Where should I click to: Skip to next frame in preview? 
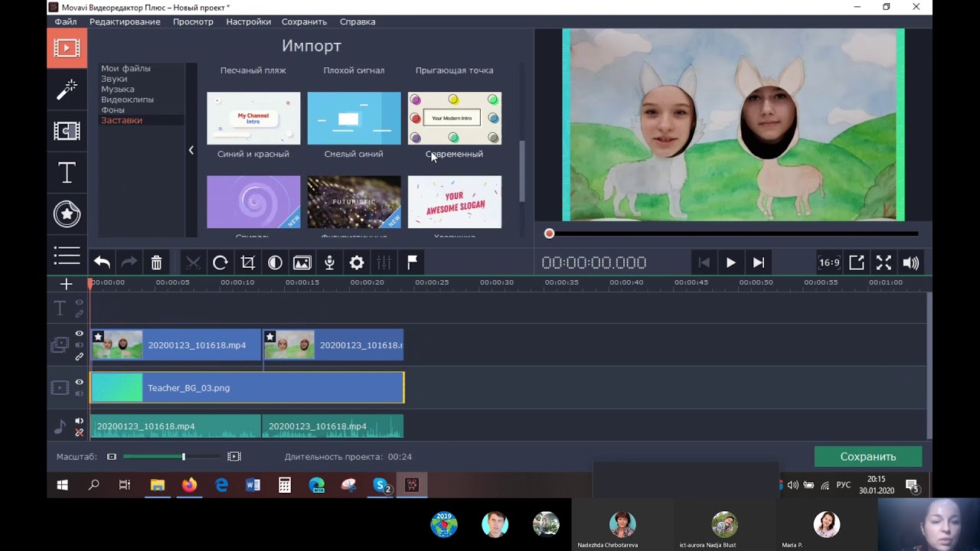[x=759, y=262]
